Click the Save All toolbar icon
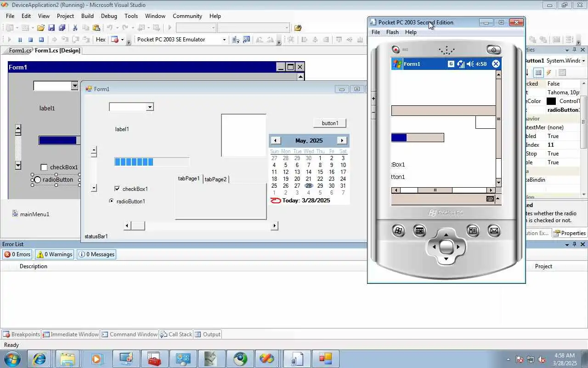The image size is (588, 368). 62,28
